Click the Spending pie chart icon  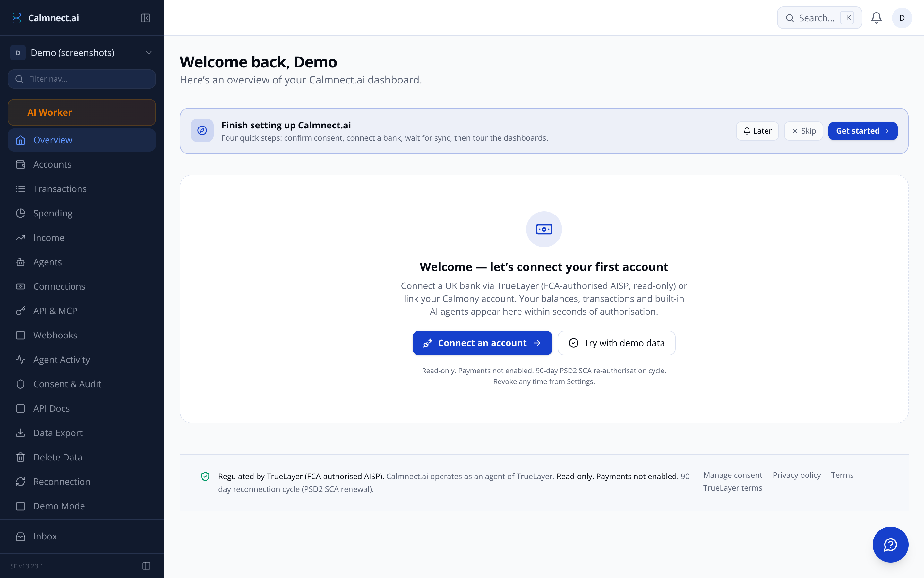[21, 213]
